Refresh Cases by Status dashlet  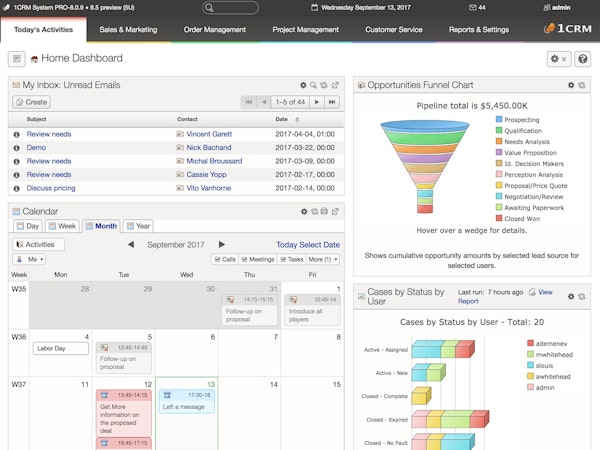(582, 296)
